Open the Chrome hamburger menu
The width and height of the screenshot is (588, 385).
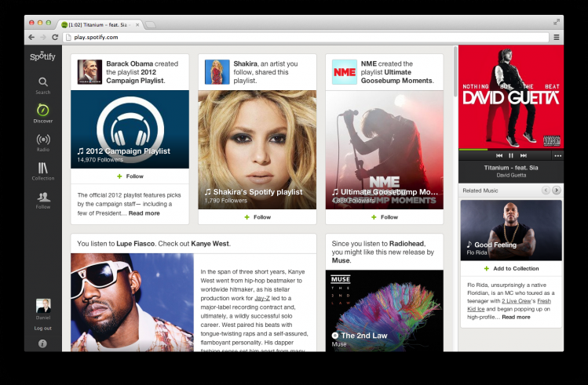[x=557, y=37]
